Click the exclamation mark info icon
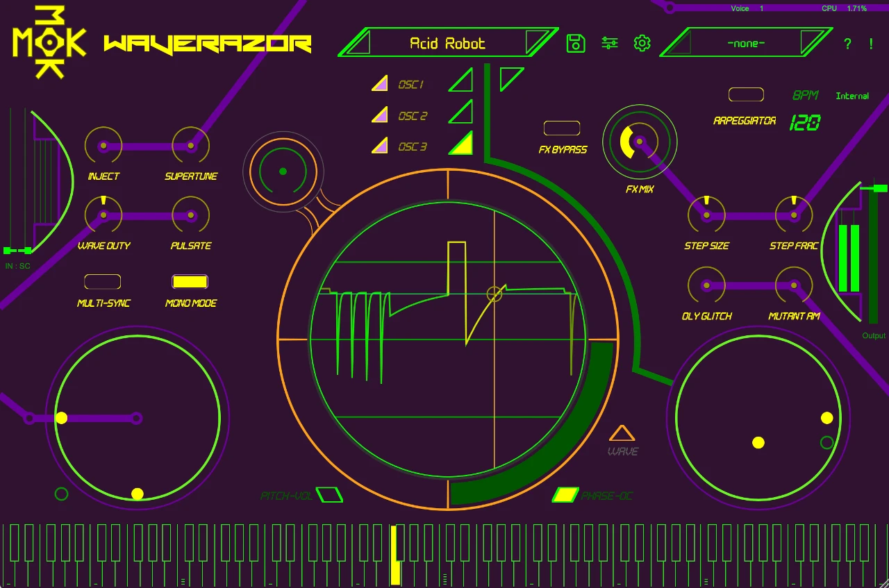Viewport: 889px width, 588px height. click(x=871, y=44)
